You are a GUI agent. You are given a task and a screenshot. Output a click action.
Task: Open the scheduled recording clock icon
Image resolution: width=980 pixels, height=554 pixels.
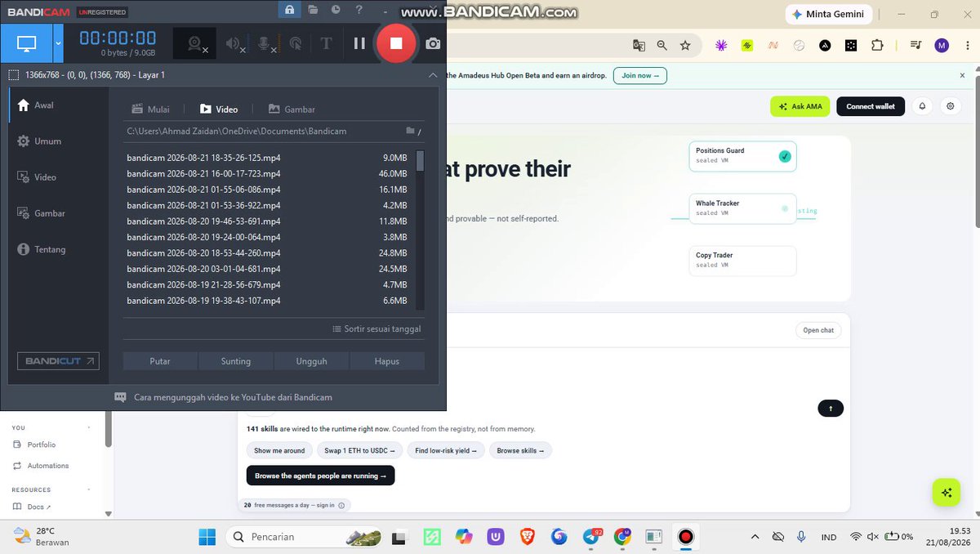[336, 10]
